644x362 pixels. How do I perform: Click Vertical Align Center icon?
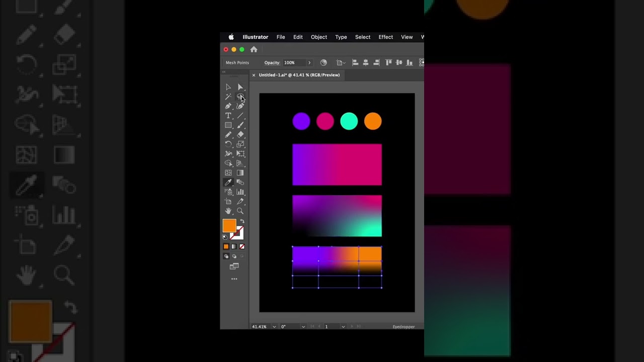(x=399, y=63)
